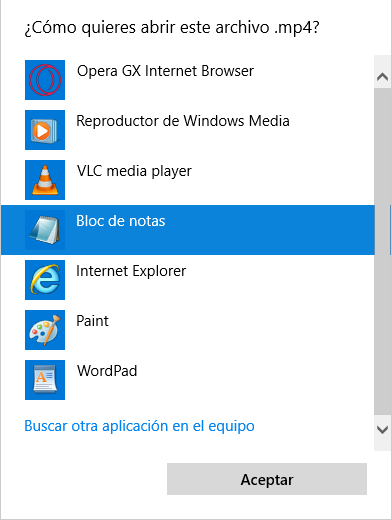The image size is (392, 520).
Task: Click the dialog heading about .mp4 file
Action: [172, 27]
